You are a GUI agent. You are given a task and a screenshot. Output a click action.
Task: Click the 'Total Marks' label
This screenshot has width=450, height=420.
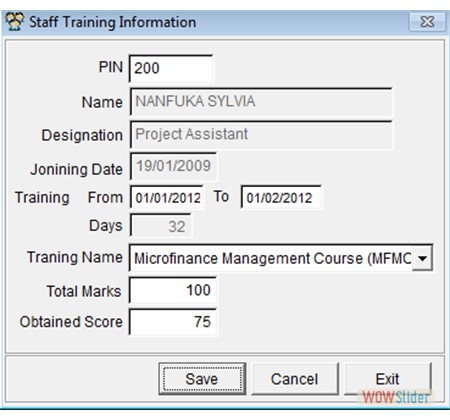(84, 291)
